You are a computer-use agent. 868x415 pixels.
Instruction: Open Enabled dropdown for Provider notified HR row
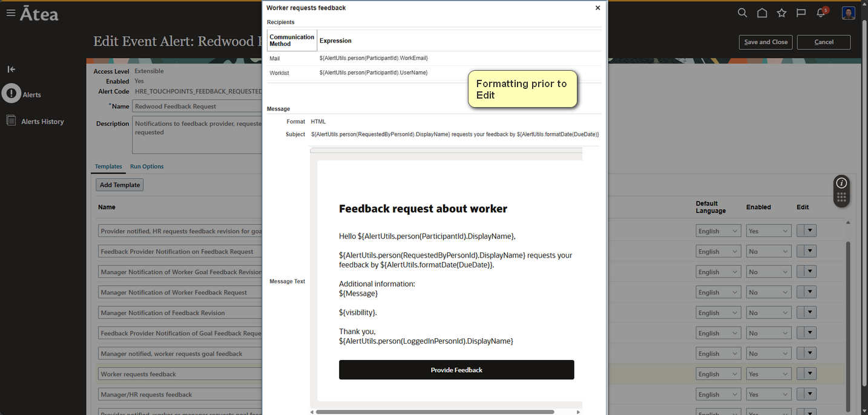769,231
